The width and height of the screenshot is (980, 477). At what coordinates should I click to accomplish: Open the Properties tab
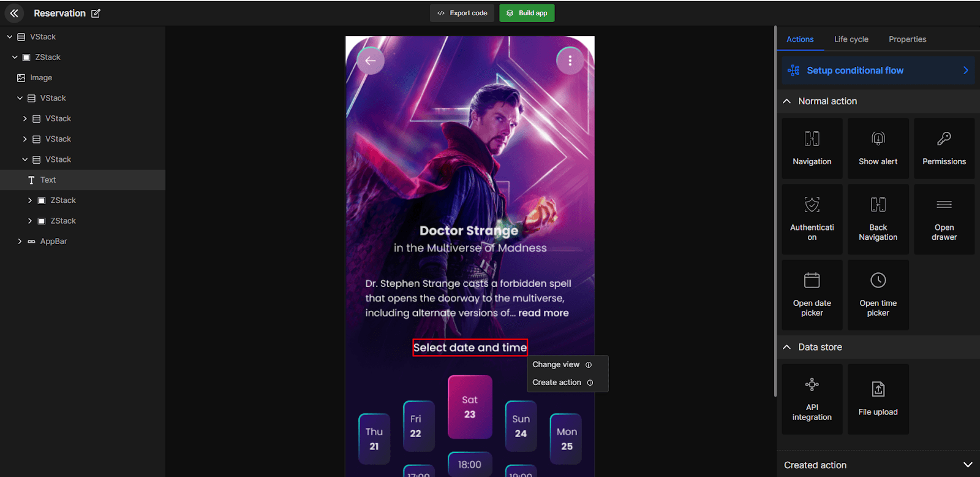(x=907, y=39)
